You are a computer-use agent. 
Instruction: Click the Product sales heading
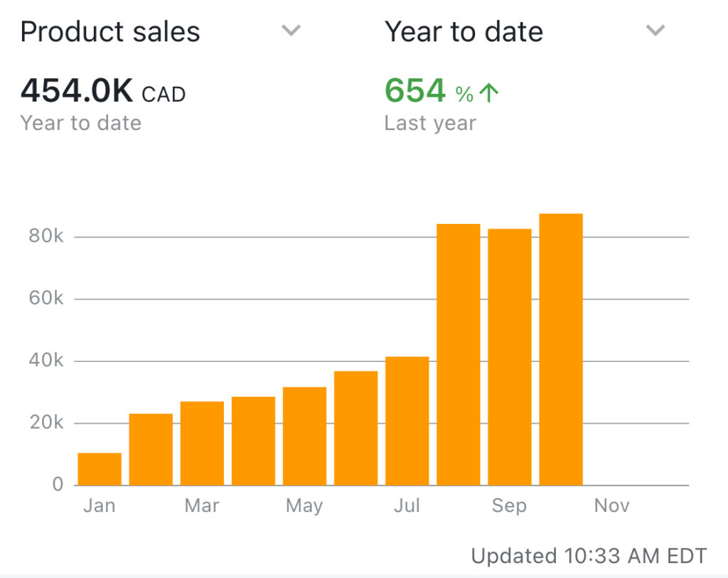pyautogui.click(x=110, y=32)
